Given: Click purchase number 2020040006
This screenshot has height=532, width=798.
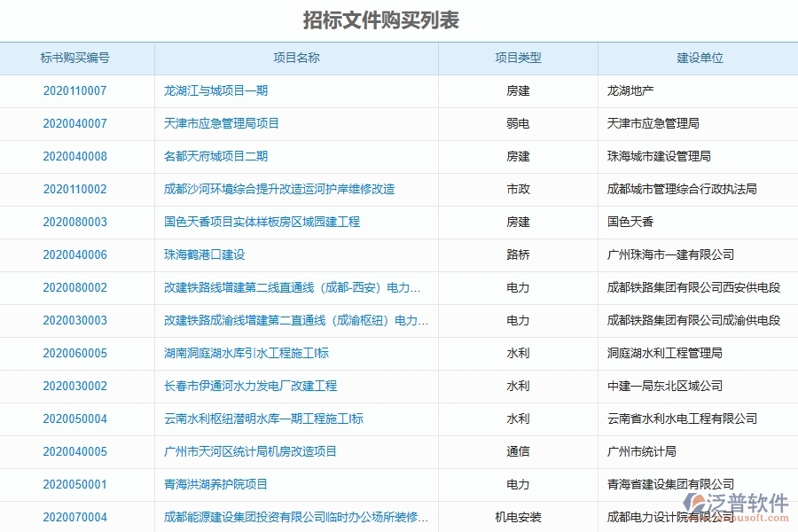Looking at the screenshot, I should click(x=78, y=254).
